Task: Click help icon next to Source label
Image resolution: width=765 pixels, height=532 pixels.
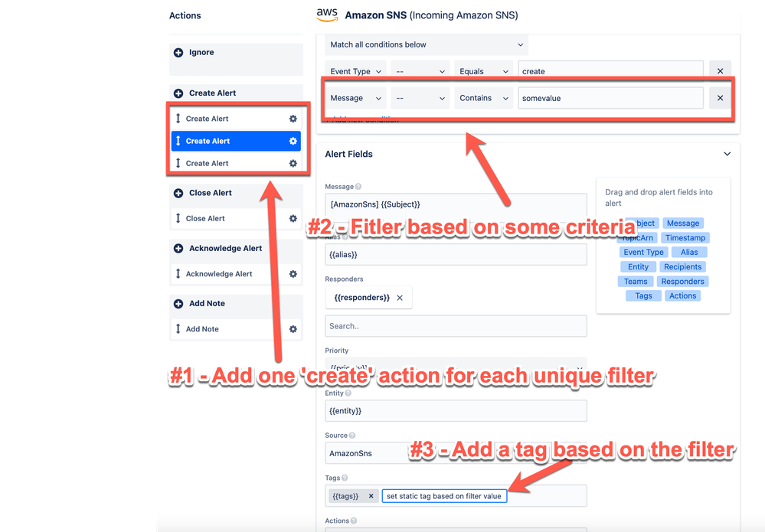Action: [352, 436]
